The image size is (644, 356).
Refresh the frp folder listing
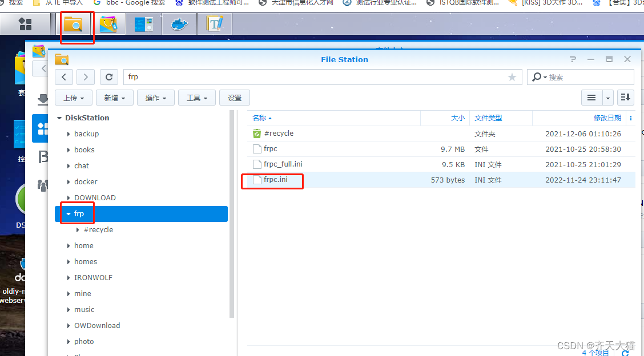109,77
